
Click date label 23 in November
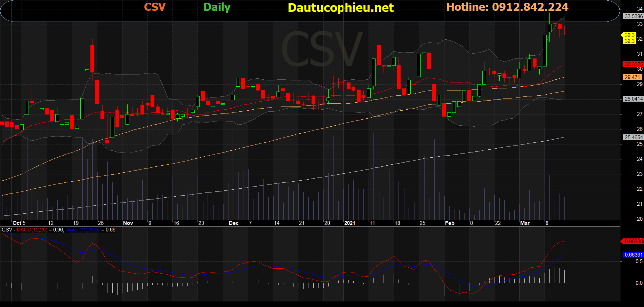(x=201, y=223)
